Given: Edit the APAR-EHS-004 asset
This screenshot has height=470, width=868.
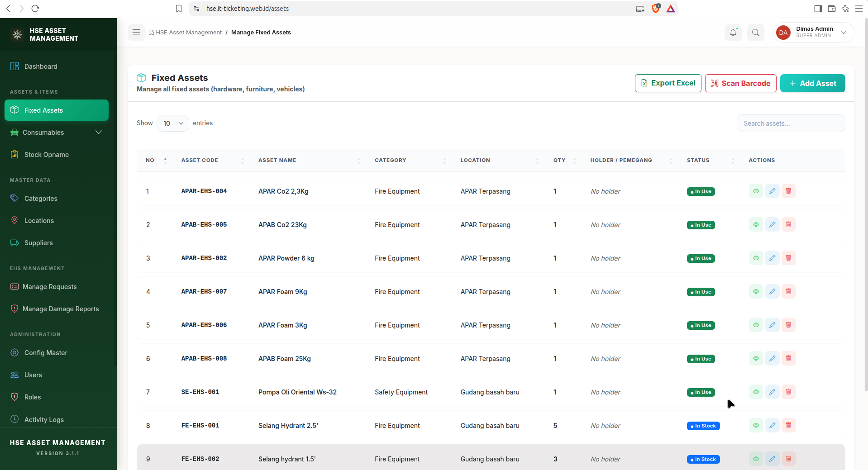Looking at the screenshot, I should pos(772,191).
